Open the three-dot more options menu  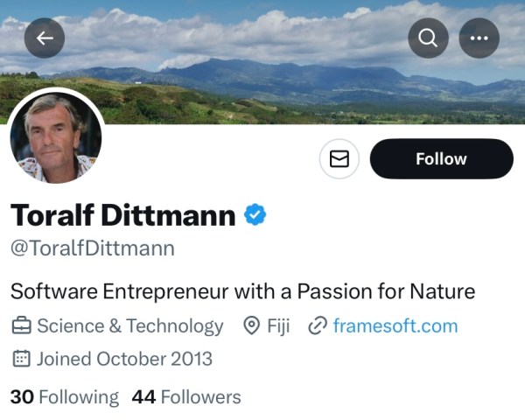coord(479,38)
